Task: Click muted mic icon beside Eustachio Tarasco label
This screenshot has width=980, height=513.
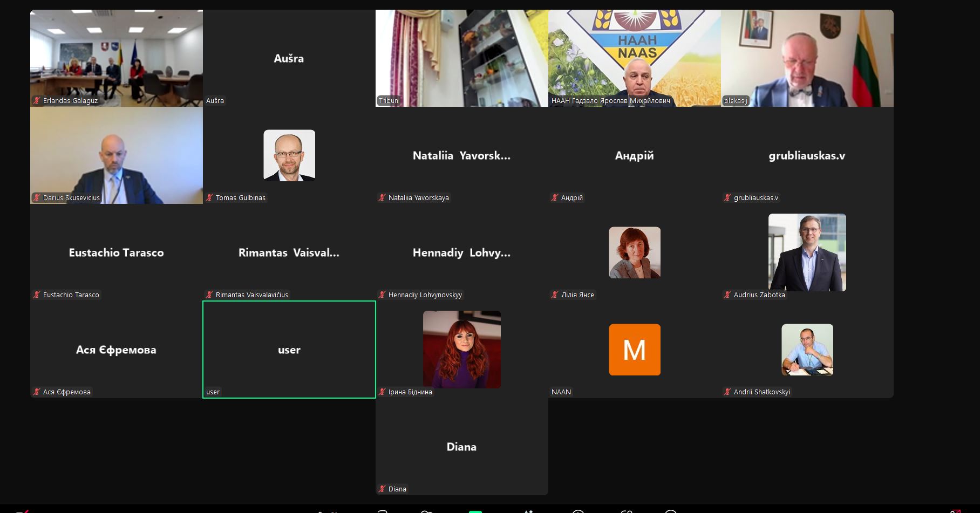Action: tap(37, 295)
